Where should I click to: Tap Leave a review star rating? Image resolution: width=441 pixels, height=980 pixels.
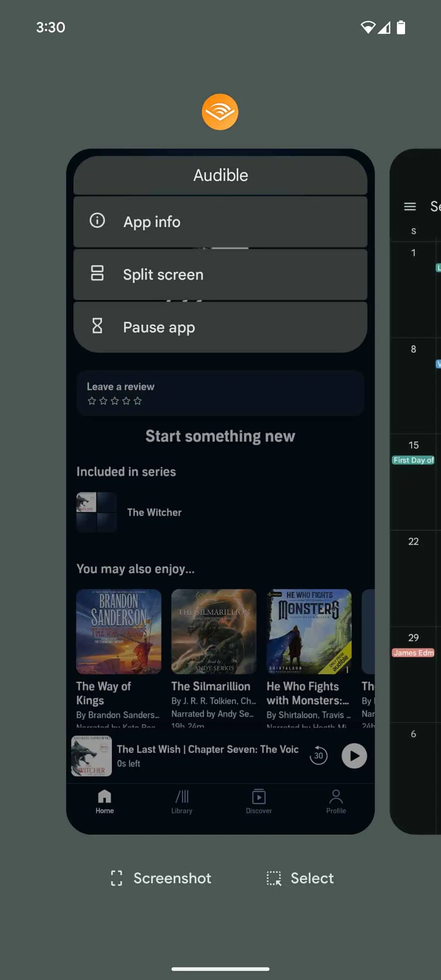pos(115,401)
